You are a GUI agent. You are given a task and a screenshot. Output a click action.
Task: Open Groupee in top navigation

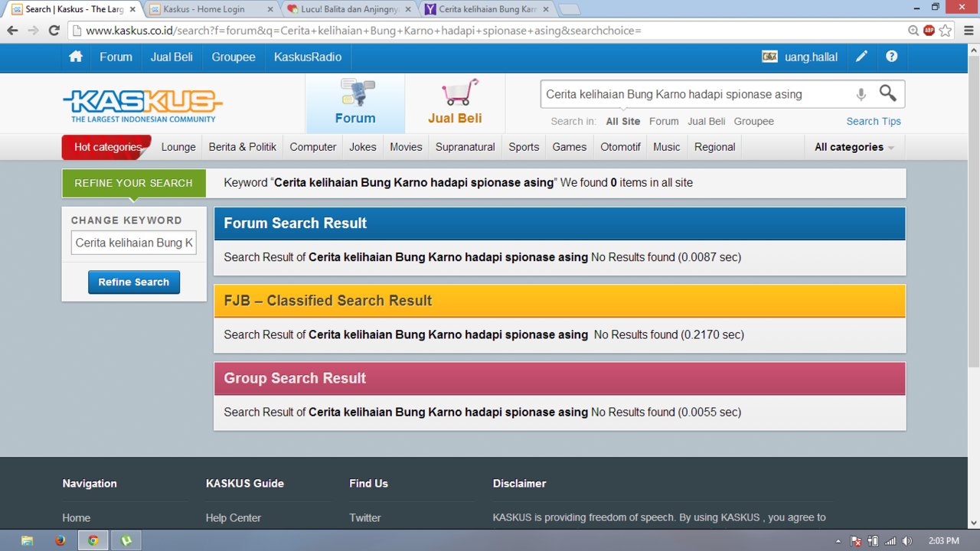[234, 57]
